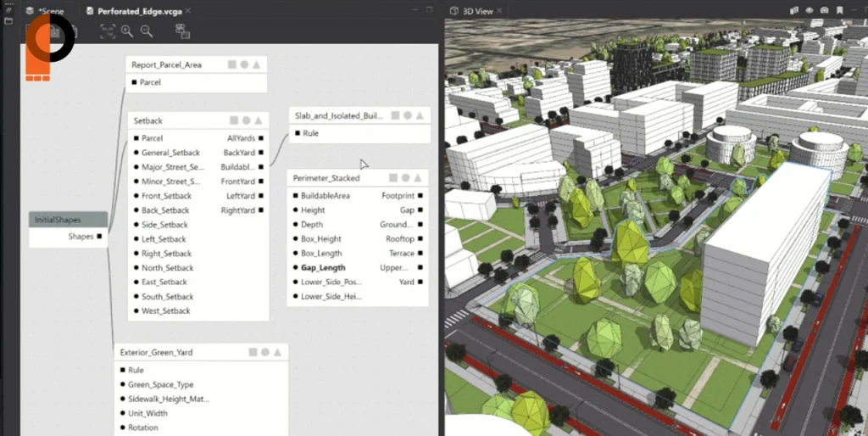Click the InitialShapes node header

[x=68, y=220]
